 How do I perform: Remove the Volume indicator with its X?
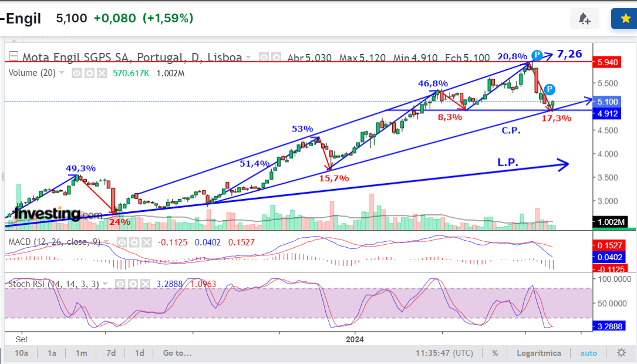coord(102,73)
